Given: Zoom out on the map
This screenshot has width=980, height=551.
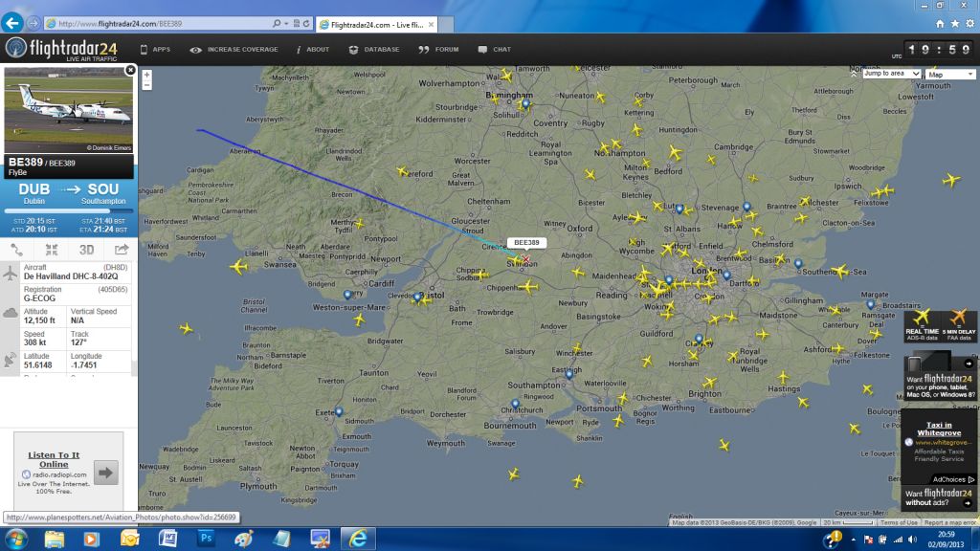Looking at the screenshot, I should pos(146,85).
